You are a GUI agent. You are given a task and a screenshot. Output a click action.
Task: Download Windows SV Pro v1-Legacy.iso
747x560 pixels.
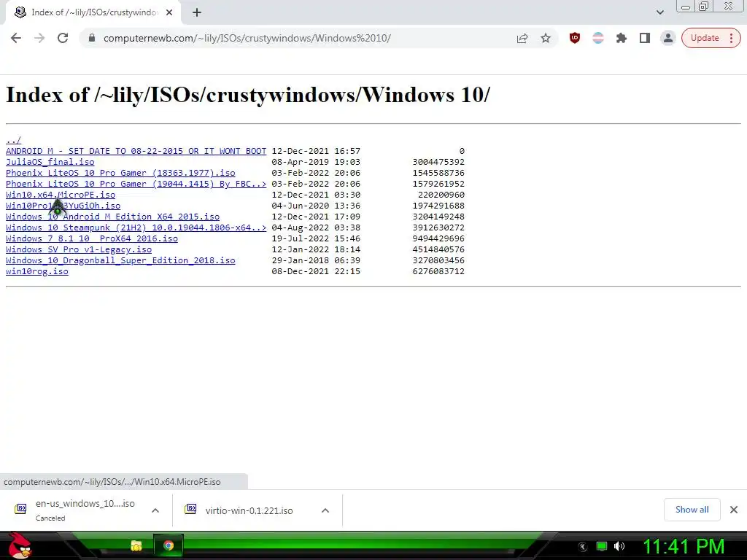pos(79,249)
